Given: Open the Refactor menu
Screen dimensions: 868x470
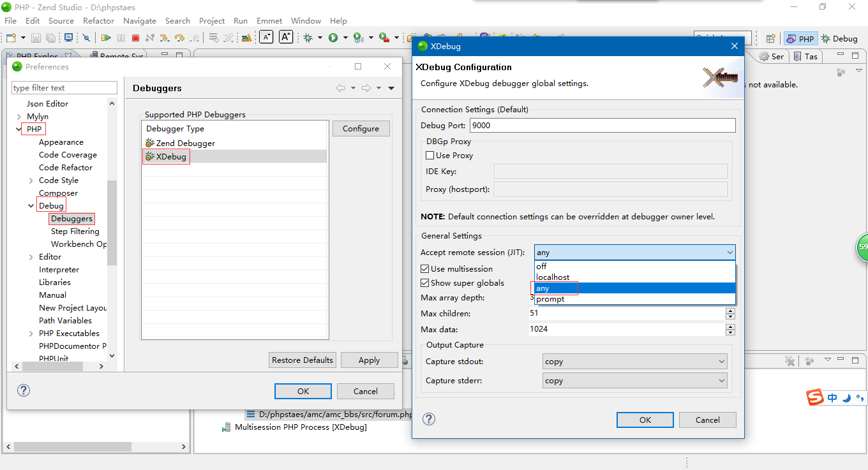Looking at the screenshot, I should tap(98, 20).
